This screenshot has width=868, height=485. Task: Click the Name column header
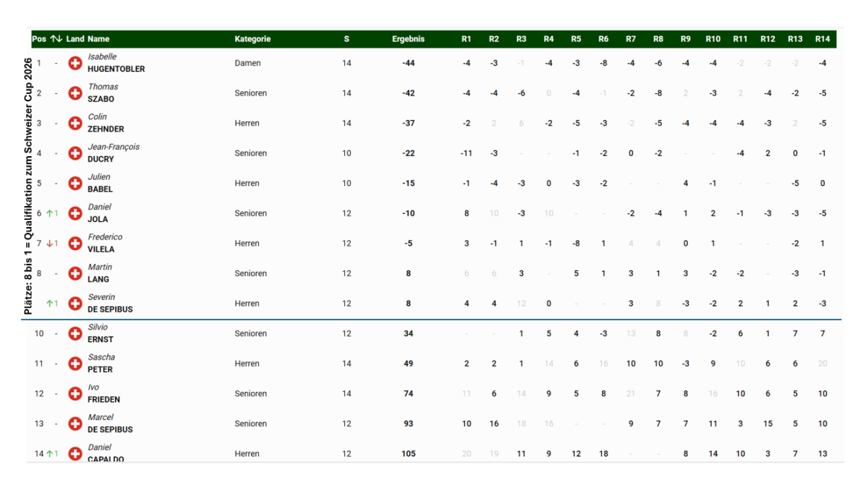tap(98, 39)
